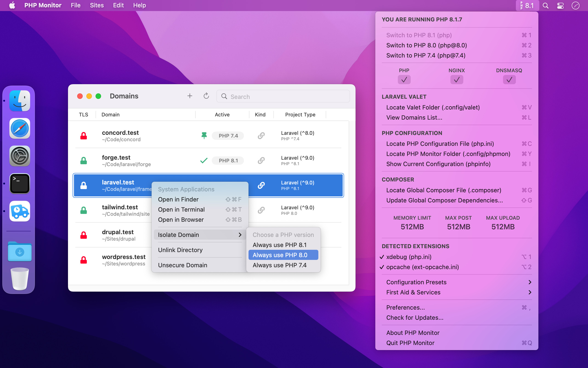The height and width of the screenshot is (368, 588).
Task: Click the green lock for tailwind.test
Action: [x=84, y=210]
